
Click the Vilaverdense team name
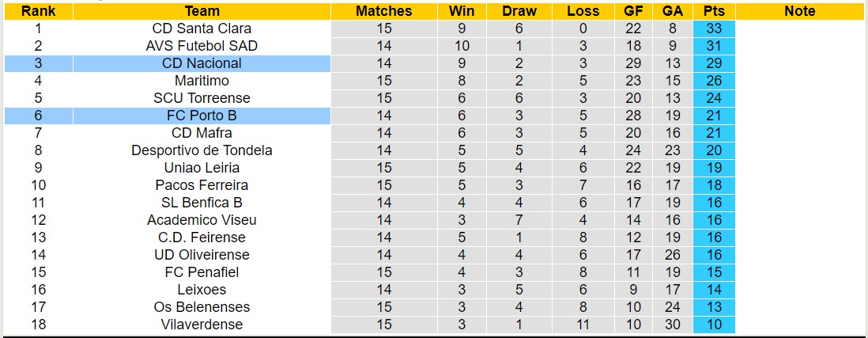point(202,325)
